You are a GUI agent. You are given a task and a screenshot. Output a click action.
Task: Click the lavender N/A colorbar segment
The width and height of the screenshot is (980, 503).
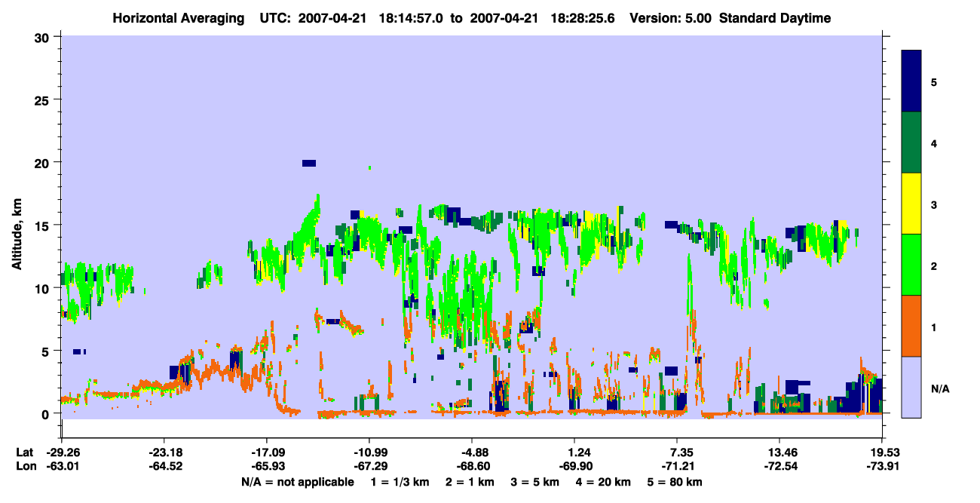(911, 387)
